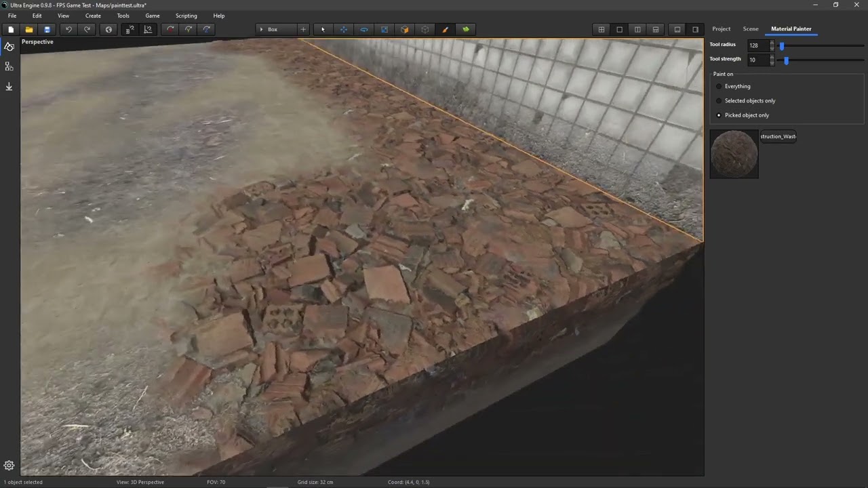Click the red rotate axis icon
Viewport: 868px width, 488px height.
(x=170, y=29)
